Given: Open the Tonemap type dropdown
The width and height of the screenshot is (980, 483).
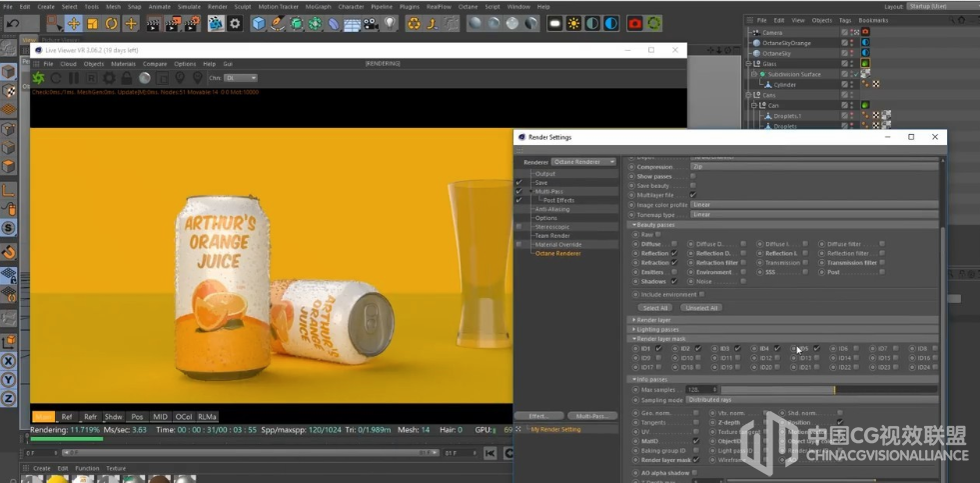Looking at the screenshot, I should [814, 215].
